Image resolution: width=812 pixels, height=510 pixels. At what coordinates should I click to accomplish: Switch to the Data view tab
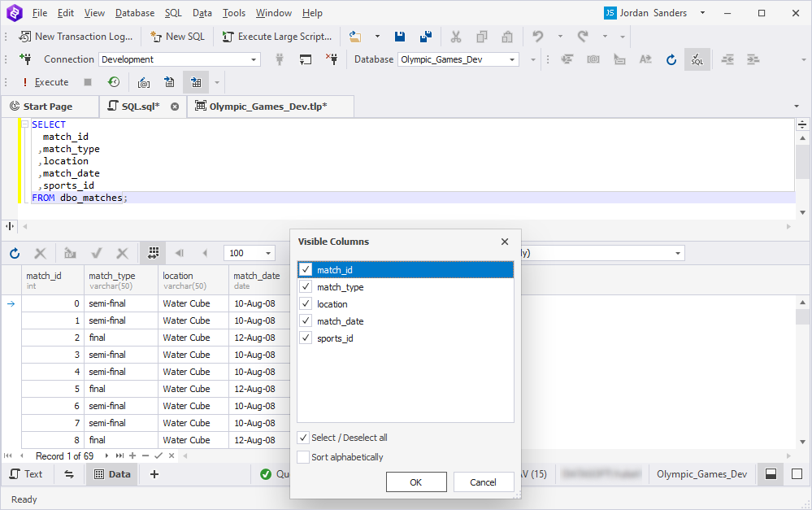coord(112,473)
